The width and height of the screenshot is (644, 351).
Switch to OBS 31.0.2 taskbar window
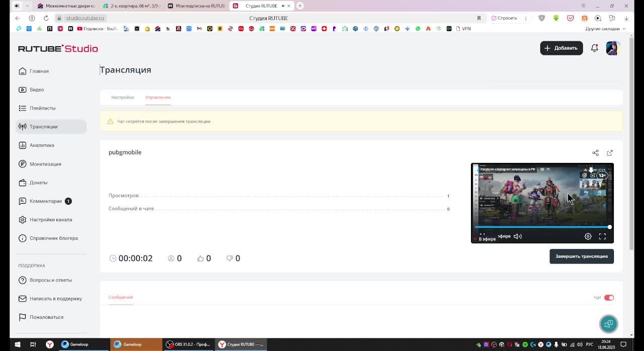tap(189, 344)
